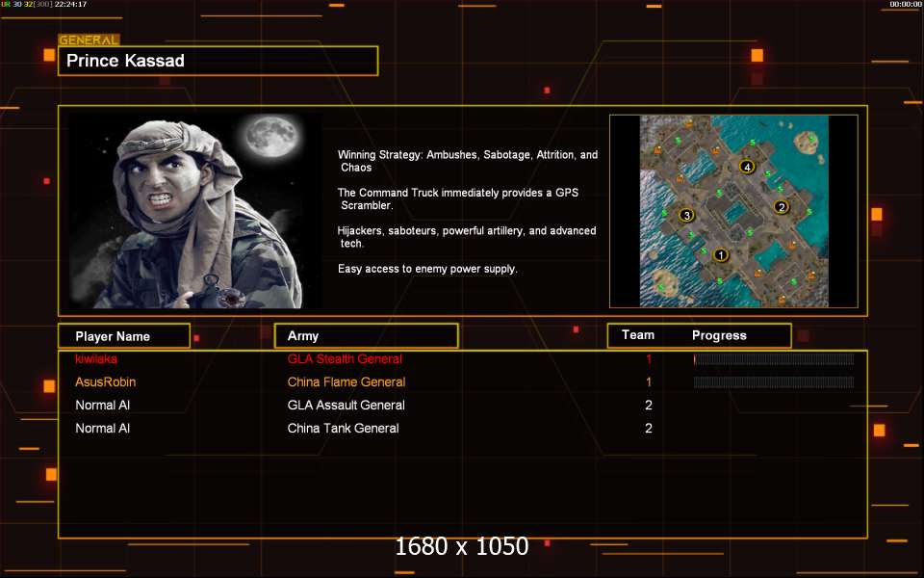
Task: Click the Team column header
Action: [637, 335]
